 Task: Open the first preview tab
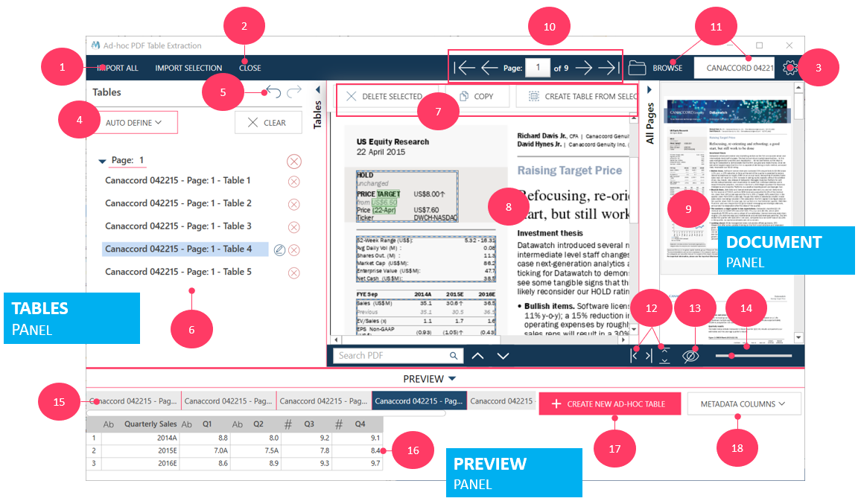(x=133, y=401)
